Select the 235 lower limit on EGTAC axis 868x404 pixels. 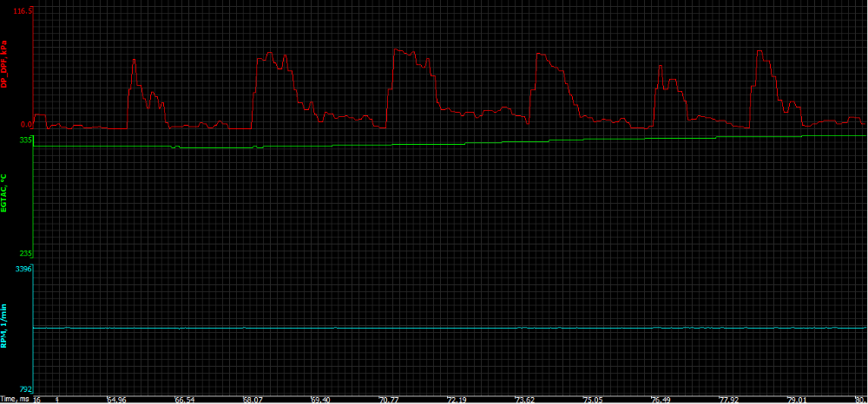pyautogui.click(x=25, y=253)
